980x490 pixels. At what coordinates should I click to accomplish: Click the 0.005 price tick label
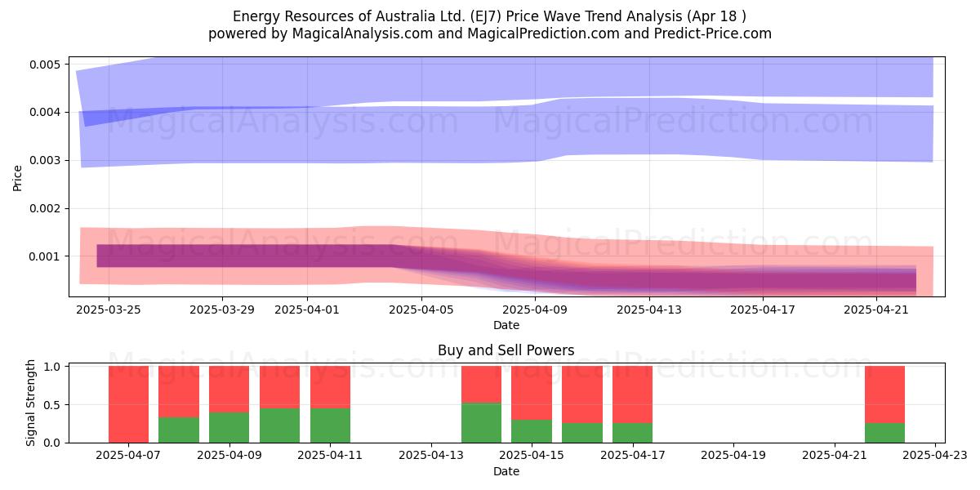[x=47, y=65]
